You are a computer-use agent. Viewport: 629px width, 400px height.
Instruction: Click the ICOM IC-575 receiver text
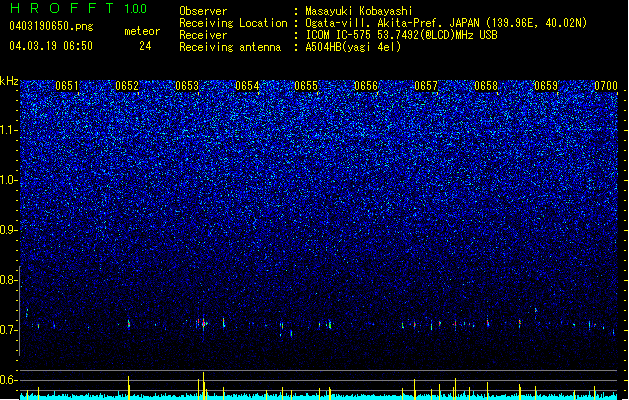(401, 35)
